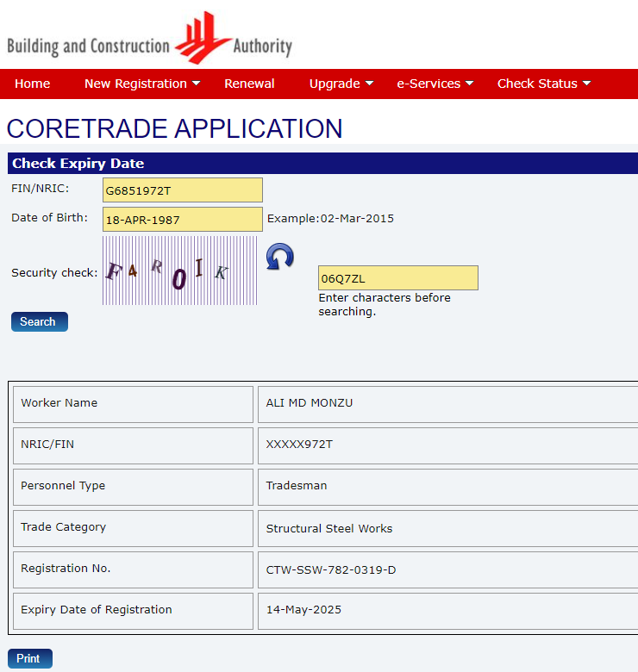Go to the Home menu item
The image size is (638, 672).
pyautogui.click(x=33, y=84)
